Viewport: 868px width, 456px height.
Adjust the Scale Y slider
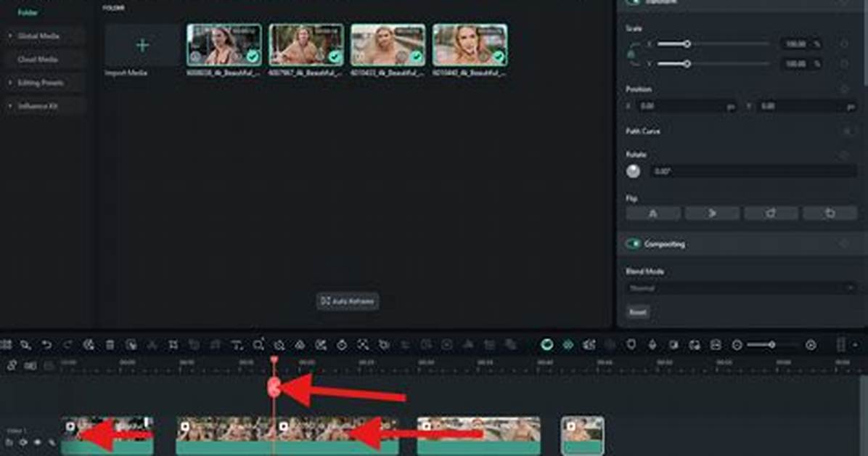pos(713,64)
